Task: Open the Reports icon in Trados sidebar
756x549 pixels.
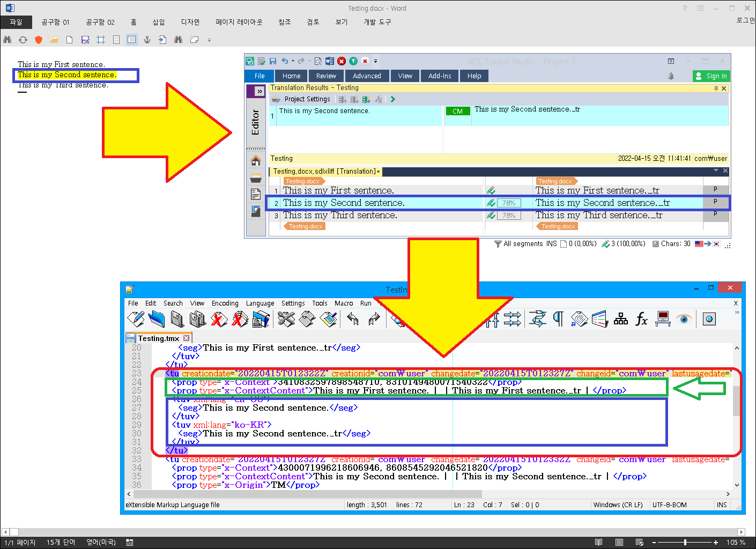Action: (x=256, y=212)
